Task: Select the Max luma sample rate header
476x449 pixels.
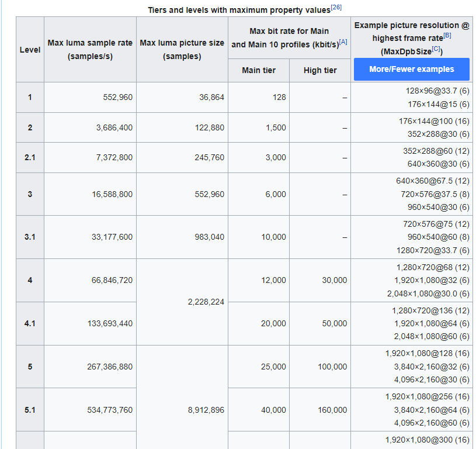Action: [90, 50]
